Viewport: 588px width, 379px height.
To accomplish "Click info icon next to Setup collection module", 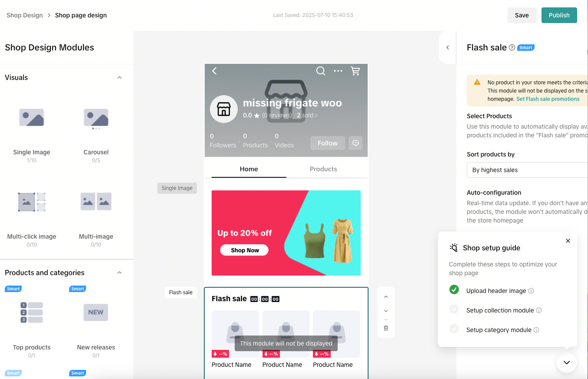I will [539, 310].
